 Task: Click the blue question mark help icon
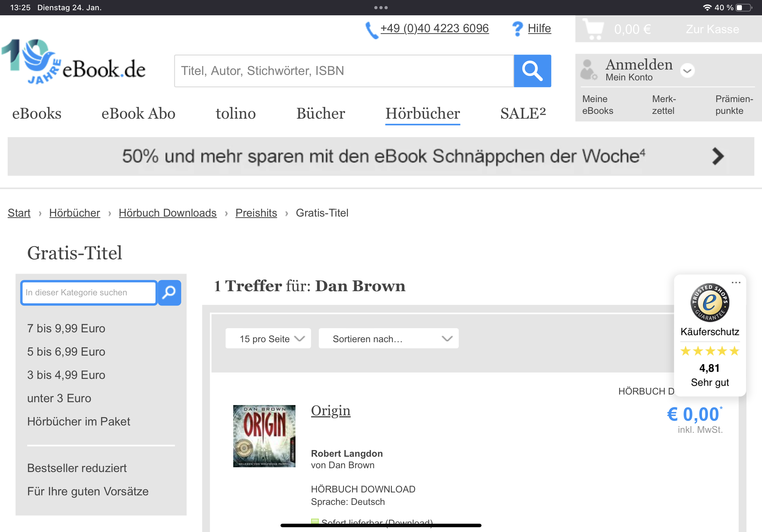(517, 29)
